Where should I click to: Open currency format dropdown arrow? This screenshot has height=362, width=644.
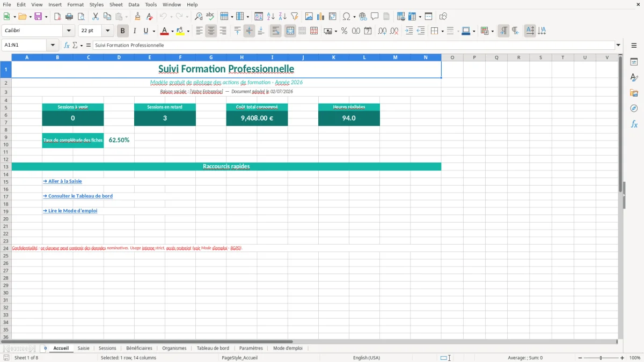click(x=335, y=31)
